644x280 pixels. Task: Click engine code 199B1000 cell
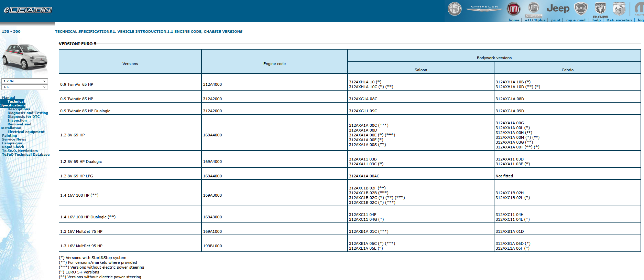pyautogui.click(x=274, y=243)
